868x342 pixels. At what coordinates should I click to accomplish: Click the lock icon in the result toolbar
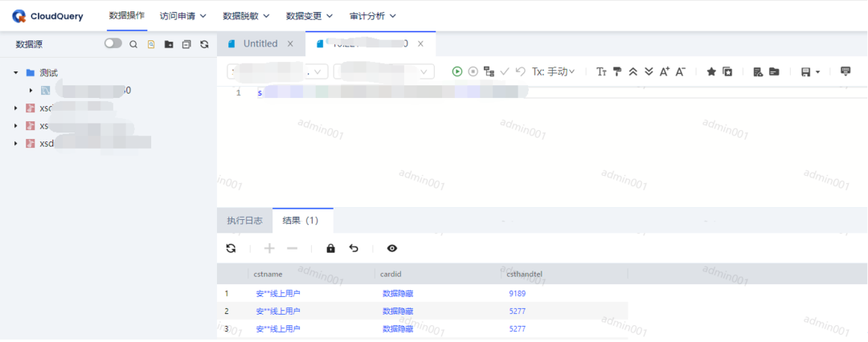[331, 249]
